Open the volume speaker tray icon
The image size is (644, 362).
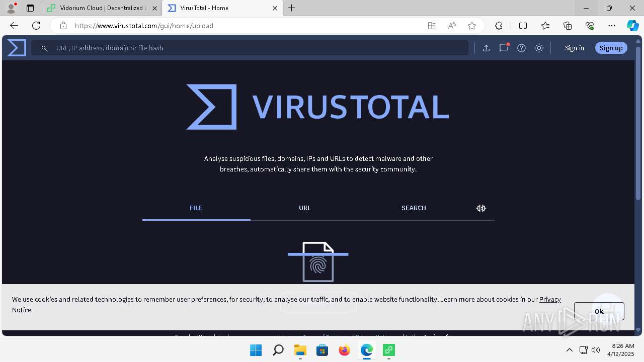pos(596,350)
